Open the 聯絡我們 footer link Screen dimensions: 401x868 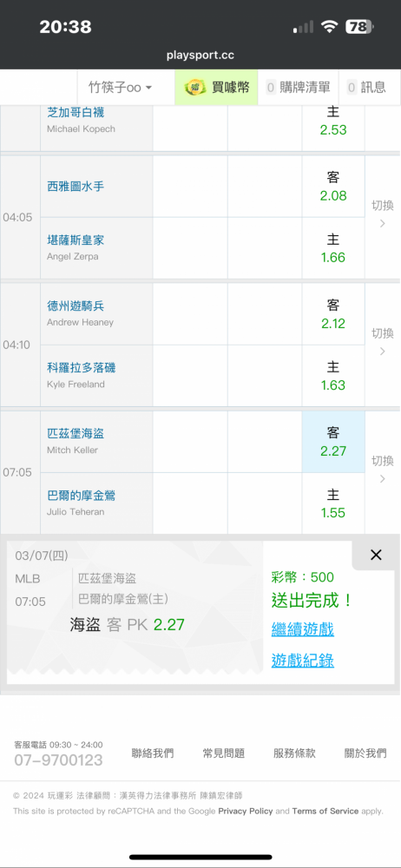[x=153, y=753]
